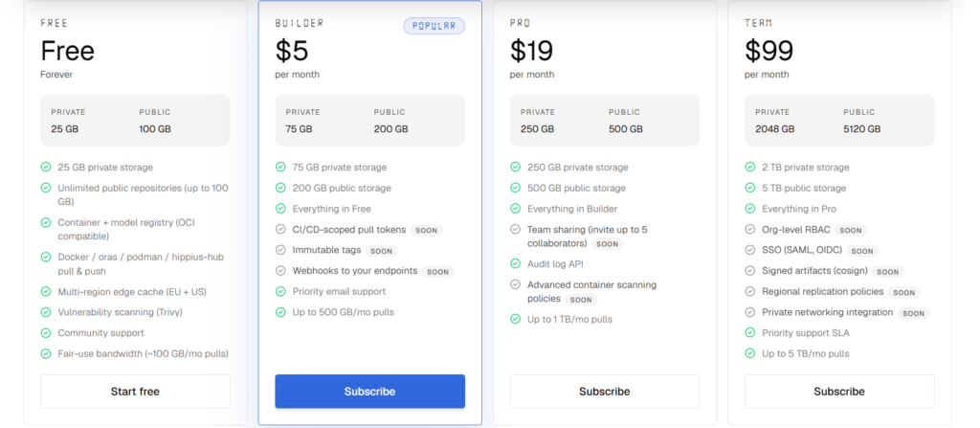The width and height of the screenshot is (980, 428).
Task: Click SOON badge next to Webhooks to your endpoints
Action: [438, 272]
